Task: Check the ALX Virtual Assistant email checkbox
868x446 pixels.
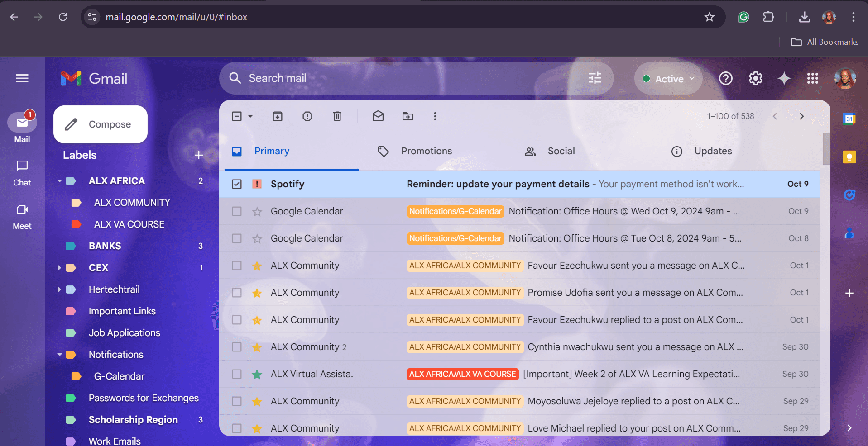Action: tap(237, 374)
